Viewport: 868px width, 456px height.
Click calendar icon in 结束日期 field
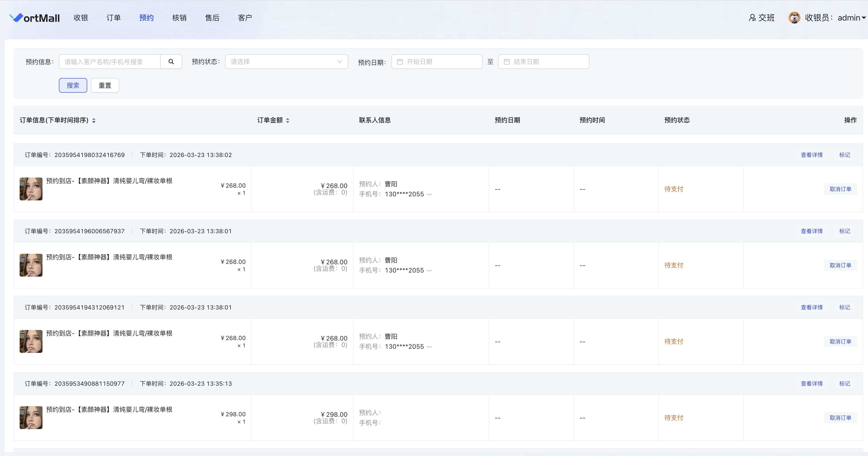506,62
